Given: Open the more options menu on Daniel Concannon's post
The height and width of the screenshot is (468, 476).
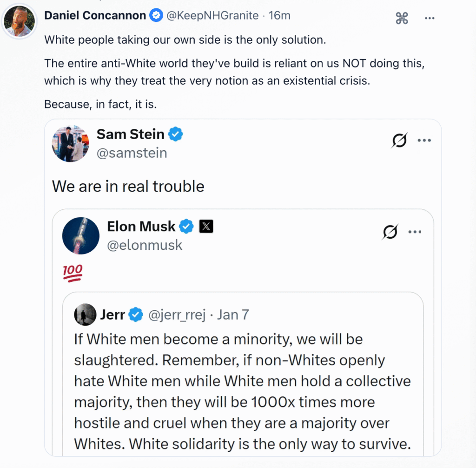Looking at the screenshot, I should (430, 18).
